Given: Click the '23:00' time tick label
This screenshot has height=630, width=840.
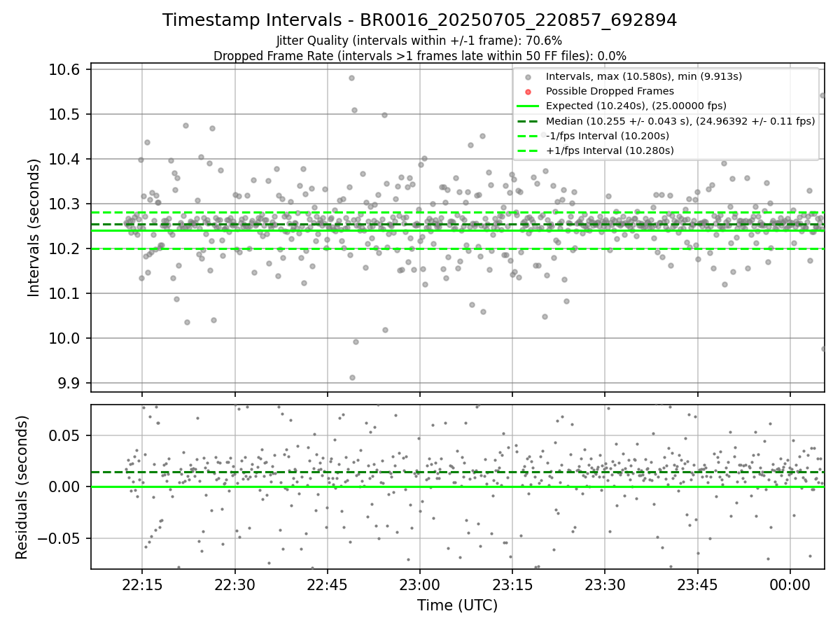Looking at the screenshot, I should coord(420,584).
